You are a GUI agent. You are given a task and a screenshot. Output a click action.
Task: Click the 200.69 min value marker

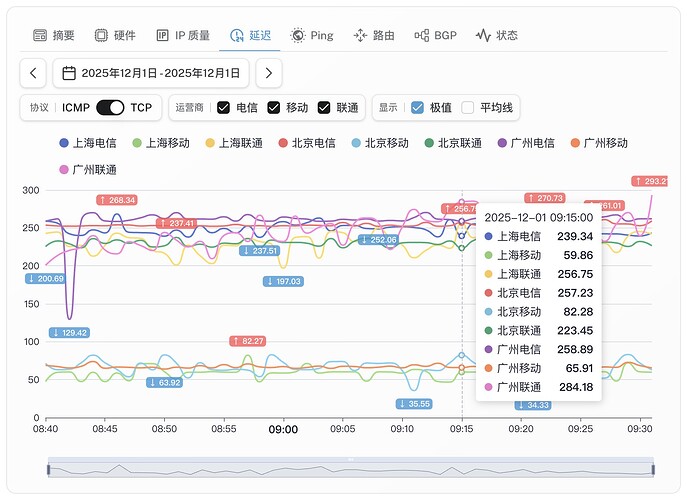pyautogui.click(x=46, y=279)
